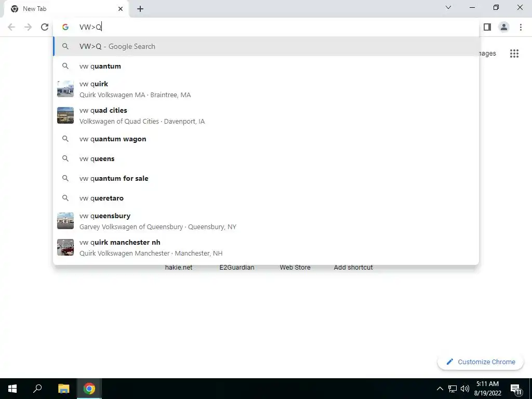Select the 'vw quantum for sale' suggestion
532x399 pixels.
(x=267, y=178)
